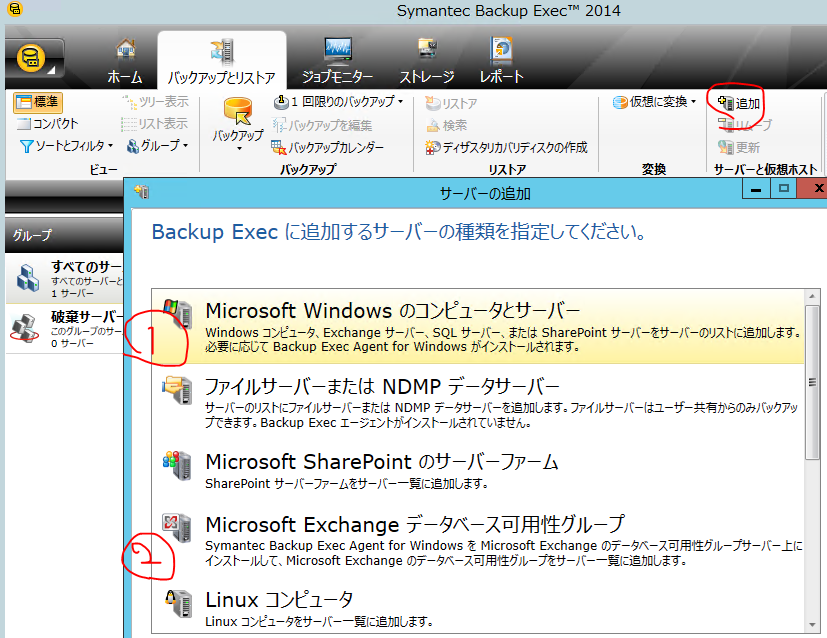Click すべてのサーバー group icon
Image resolution: width=827 pixels, height=638 pixels.
click(x=28, y=277)
